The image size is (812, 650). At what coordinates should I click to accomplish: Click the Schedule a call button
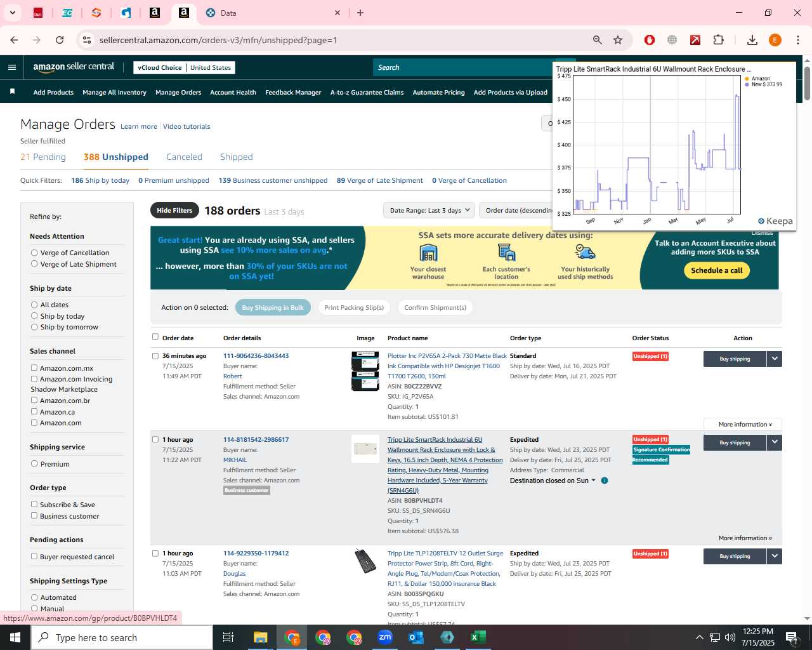(x=717, y=270)
